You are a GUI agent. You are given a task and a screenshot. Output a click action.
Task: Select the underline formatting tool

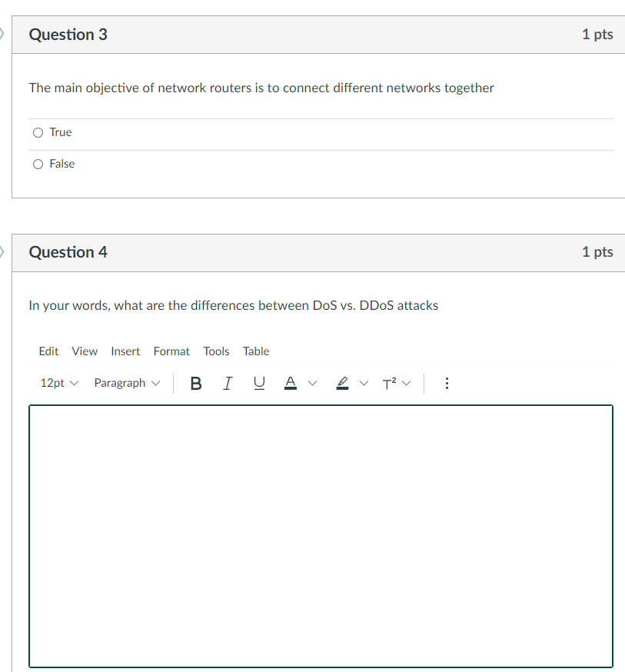pos(258,383)
